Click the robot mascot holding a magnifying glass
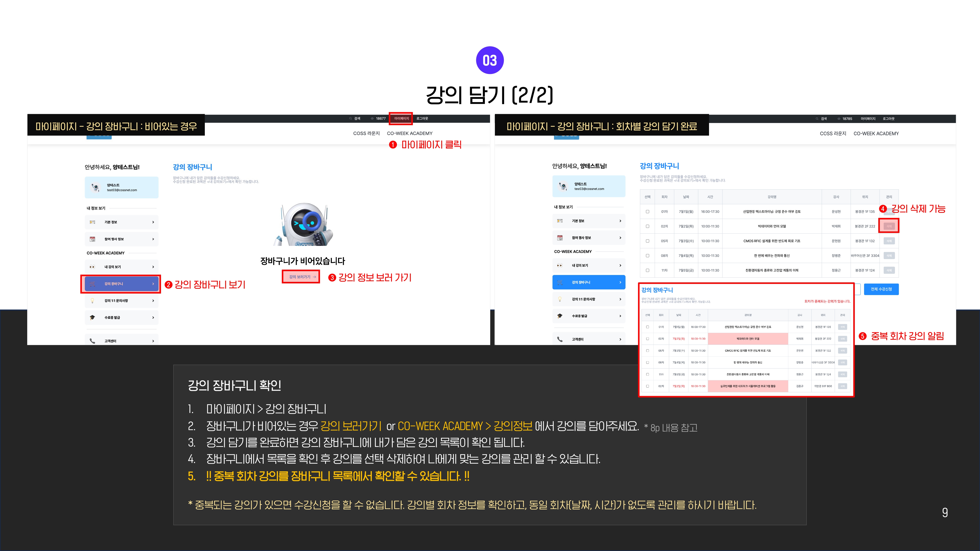 point(303,224)
